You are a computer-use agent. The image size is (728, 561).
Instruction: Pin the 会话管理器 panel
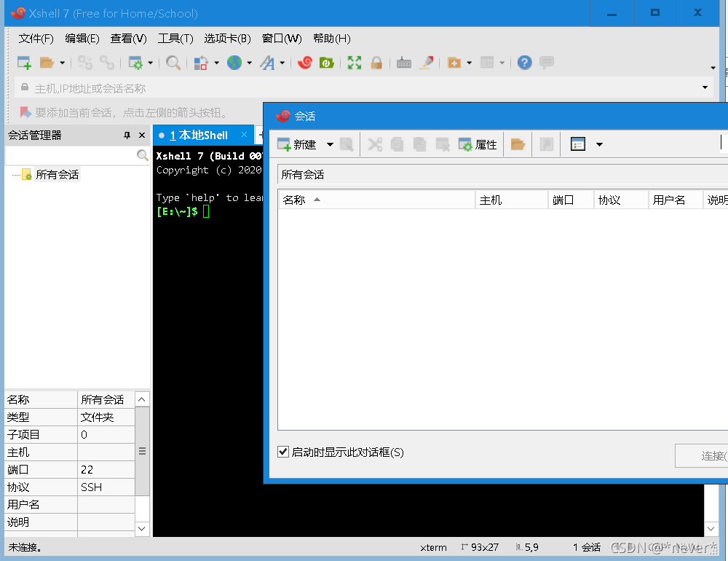[127, 136]
